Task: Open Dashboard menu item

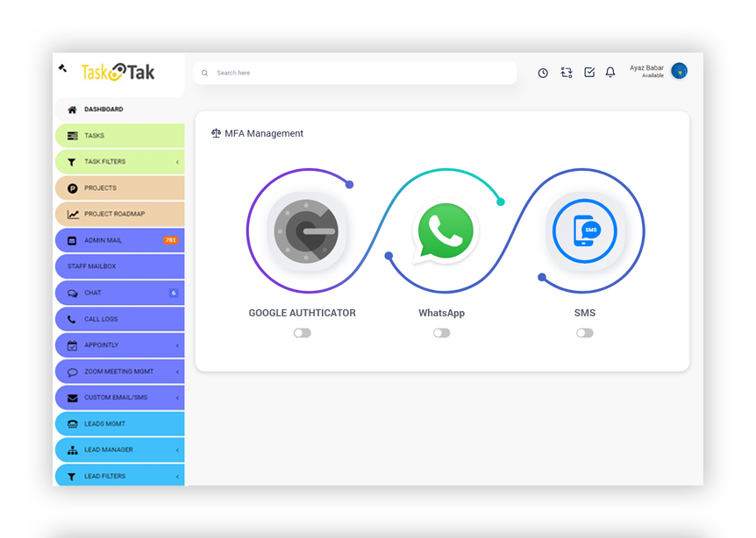Action: pyautogui.click(x=120, y=110)
